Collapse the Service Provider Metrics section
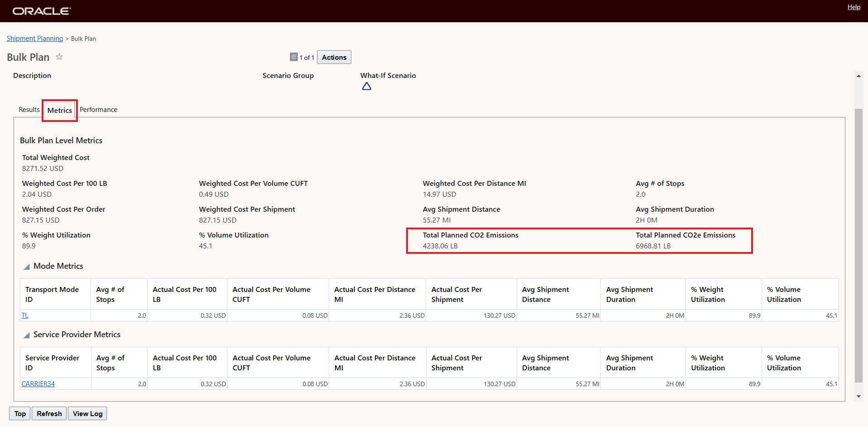868x427 pixels. click(27, 335)
